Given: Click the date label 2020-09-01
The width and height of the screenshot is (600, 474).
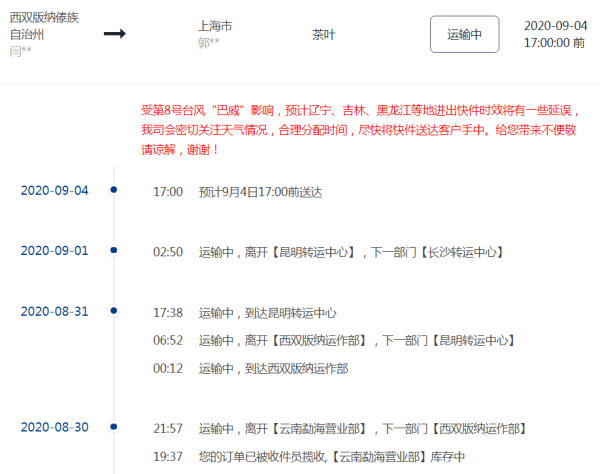Looking at the screenshot, I should click(x=54, y=251).
